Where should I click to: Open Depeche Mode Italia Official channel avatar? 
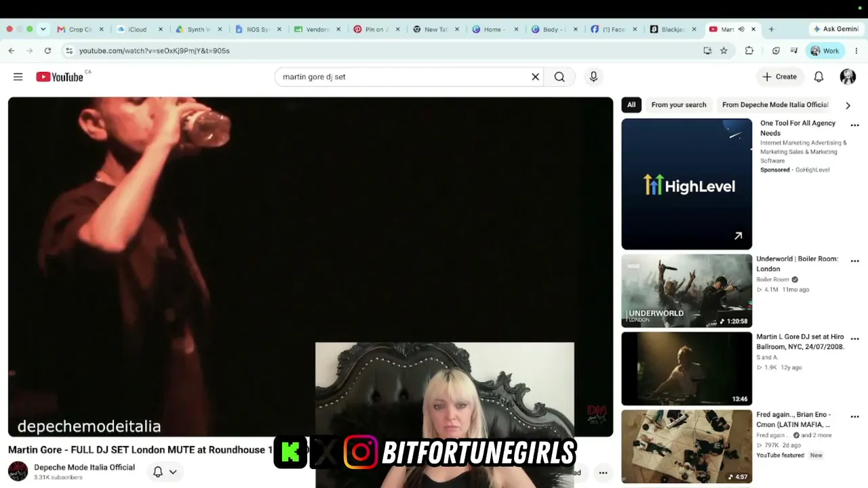tap(18, 471)
